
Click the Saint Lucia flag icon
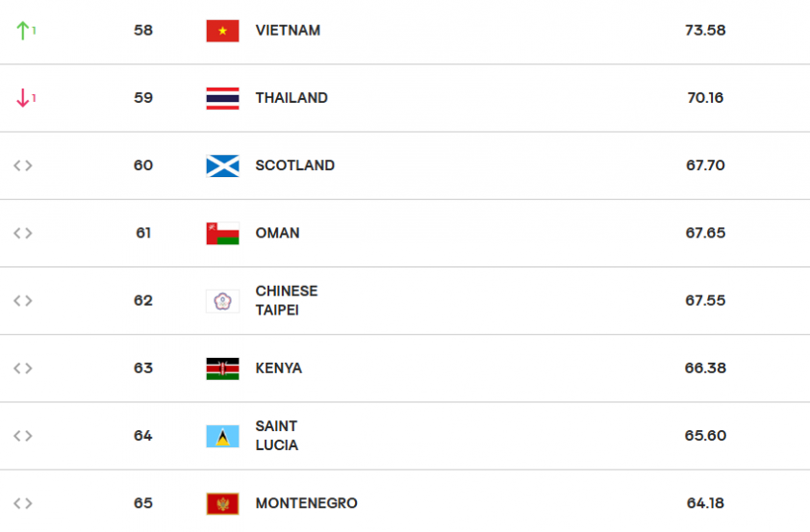pos(222,437)
